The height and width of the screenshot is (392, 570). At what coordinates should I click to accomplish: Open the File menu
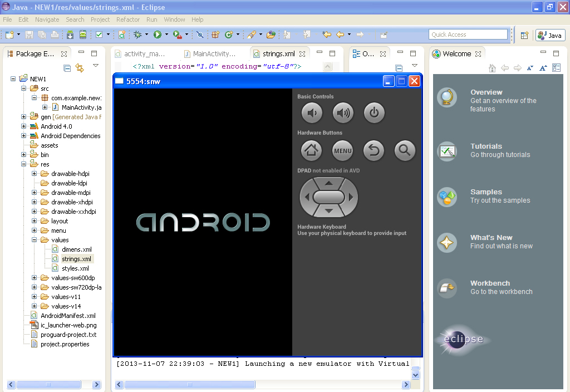[x=7, y=19]
